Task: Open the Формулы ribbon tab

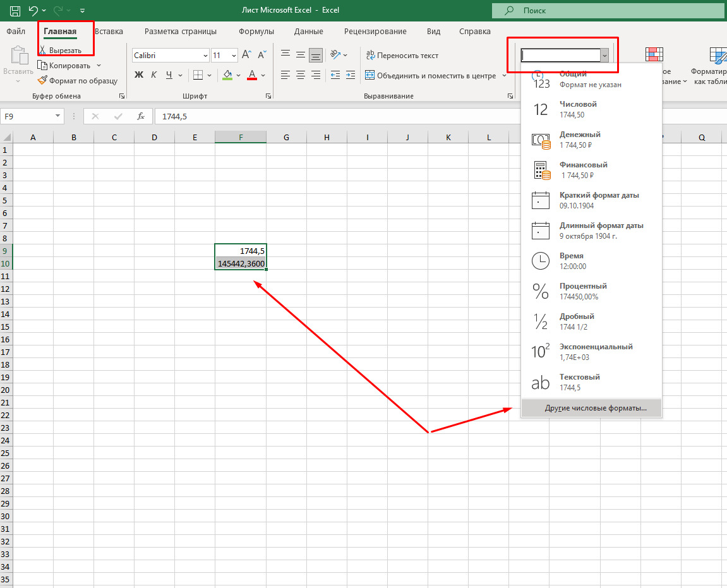Action: coord(256,31)
